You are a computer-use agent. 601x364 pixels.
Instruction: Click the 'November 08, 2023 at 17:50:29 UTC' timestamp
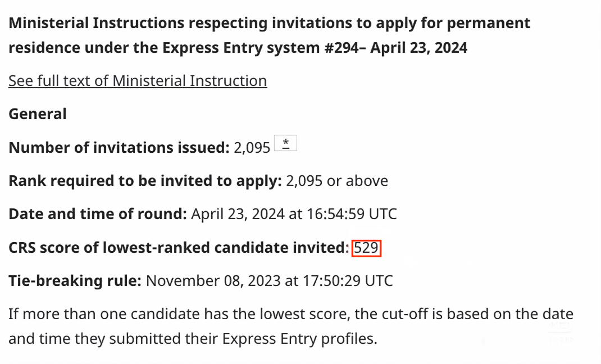pyautogui.click(x=270, y=280)
